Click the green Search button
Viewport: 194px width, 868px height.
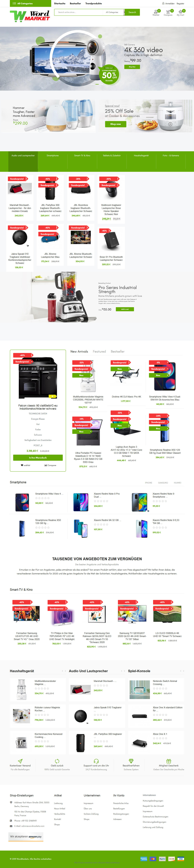point(132,12)
